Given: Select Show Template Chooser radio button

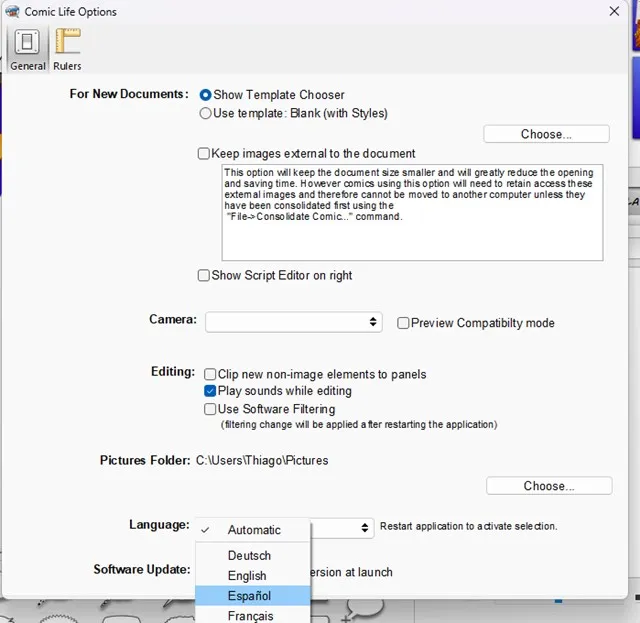Looking at the screenshot, I should click(206, 95).
